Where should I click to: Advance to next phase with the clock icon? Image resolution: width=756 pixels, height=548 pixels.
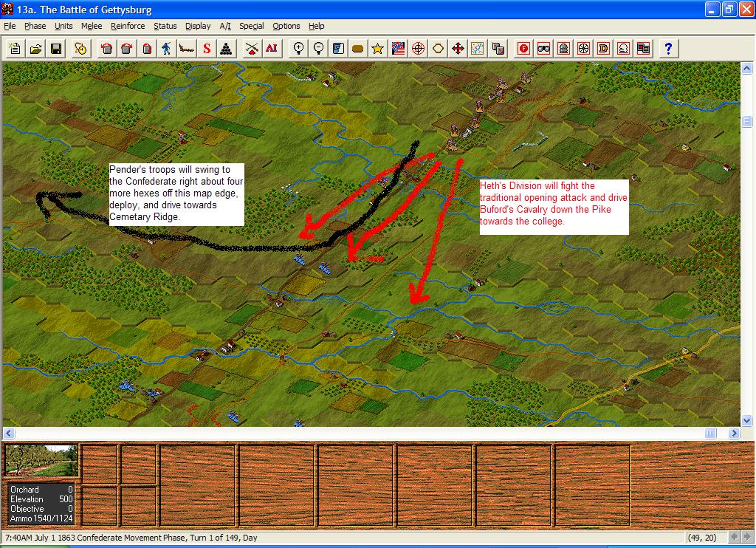(x=80, y=48)
